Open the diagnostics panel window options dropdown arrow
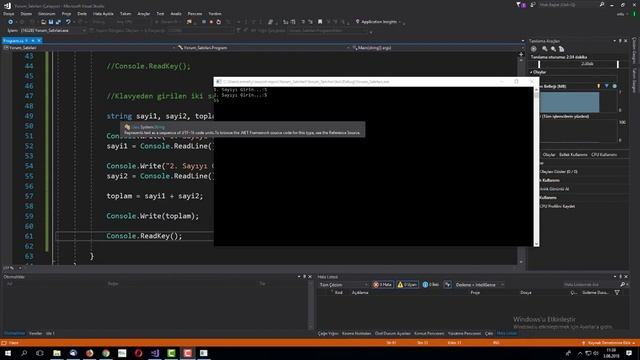Image resolution: width=640 pixels, height=360 pixels. [614, 41]
